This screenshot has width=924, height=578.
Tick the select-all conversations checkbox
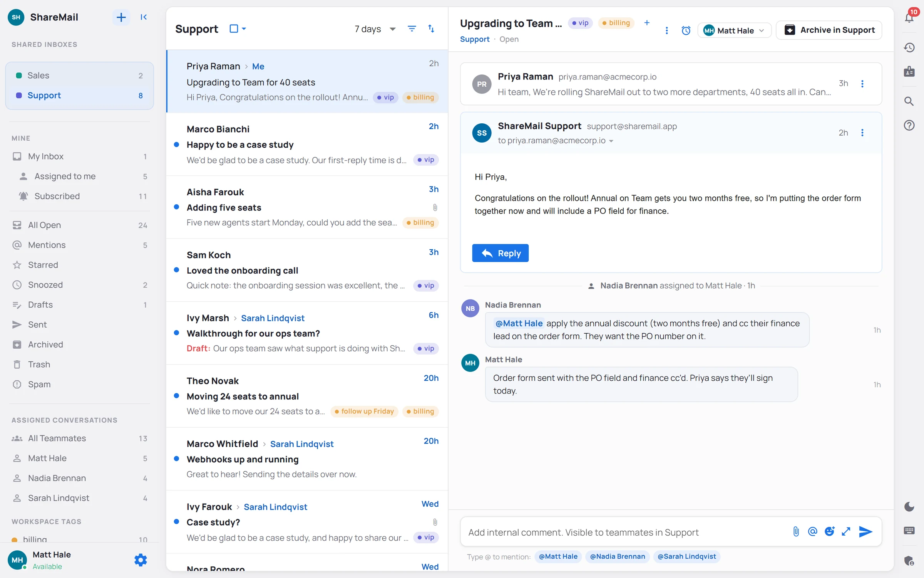(234, 29)
